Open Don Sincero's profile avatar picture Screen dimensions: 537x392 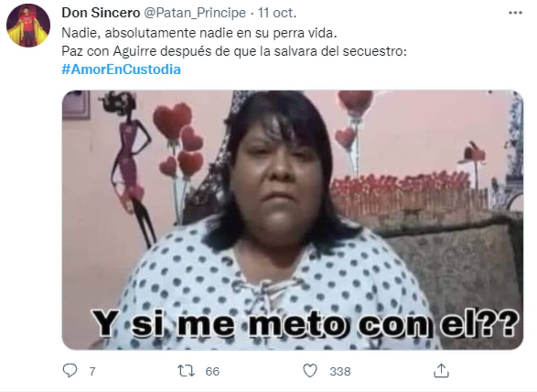pos(28,26)
